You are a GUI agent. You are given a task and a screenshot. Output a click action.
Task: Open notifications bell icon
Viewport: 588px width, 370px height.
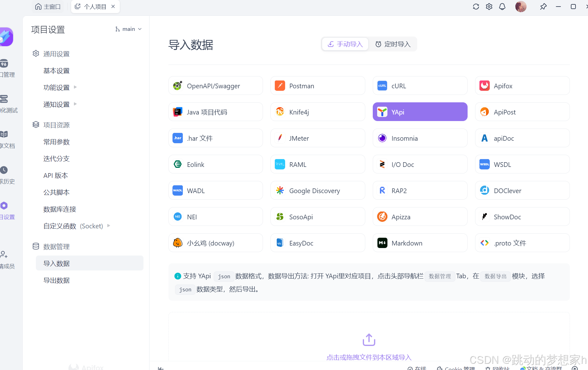502,7
